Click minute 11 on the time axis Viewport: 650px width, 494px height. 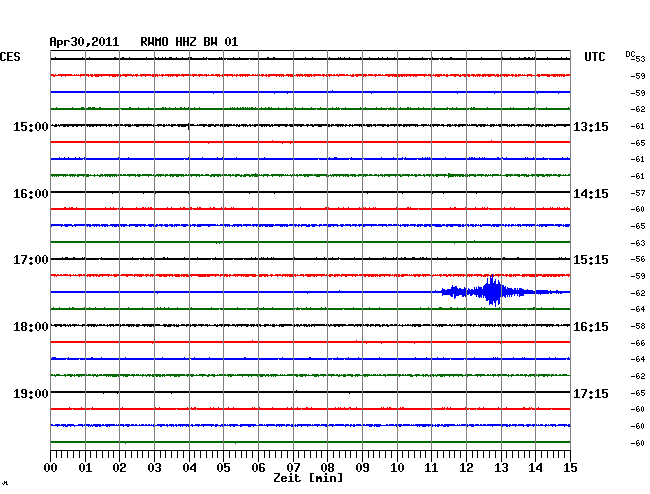pos(432,467)
